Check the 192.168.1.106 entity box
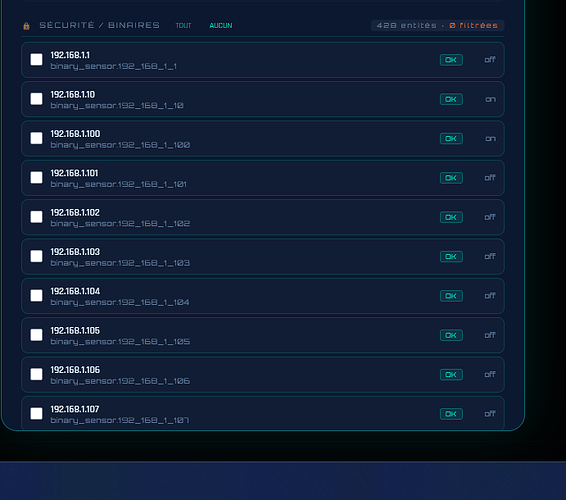The image size is (566, 500). pos(36,374)
